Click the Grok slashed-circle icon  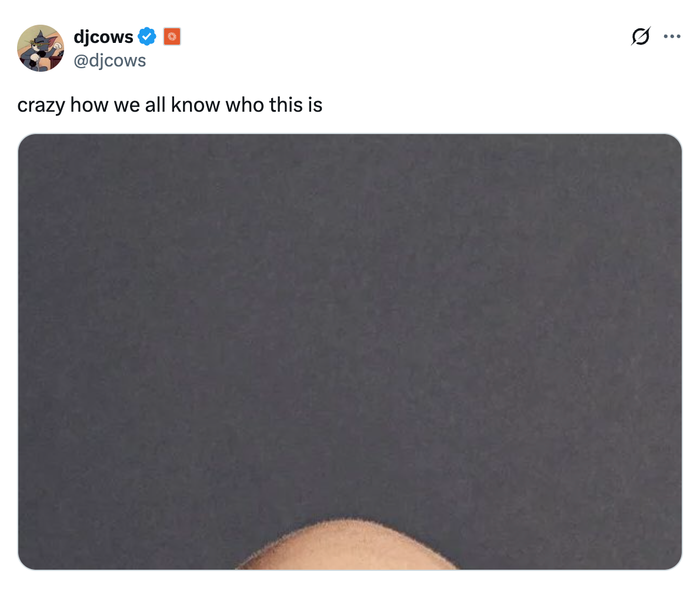(x=641, y=36)
